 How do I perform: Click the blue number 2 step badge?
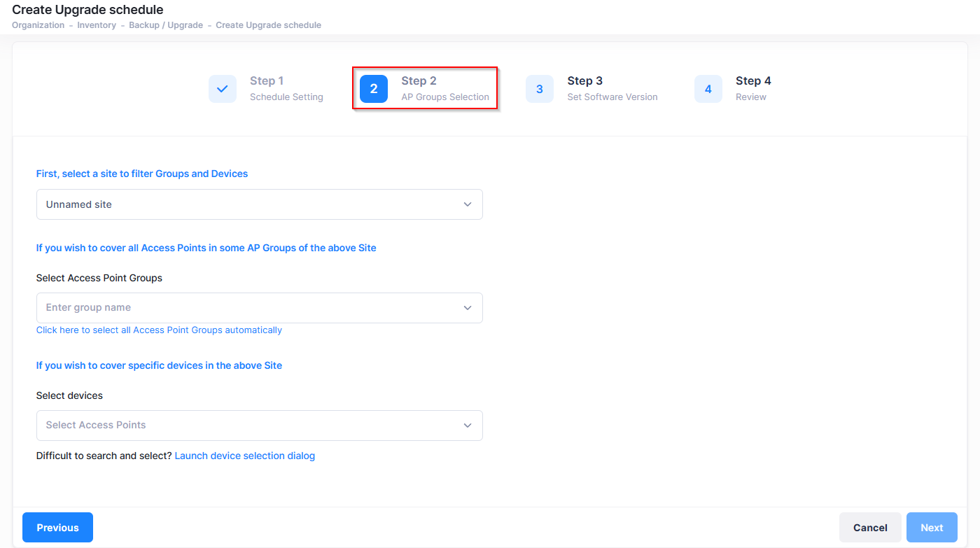[374, 89]
